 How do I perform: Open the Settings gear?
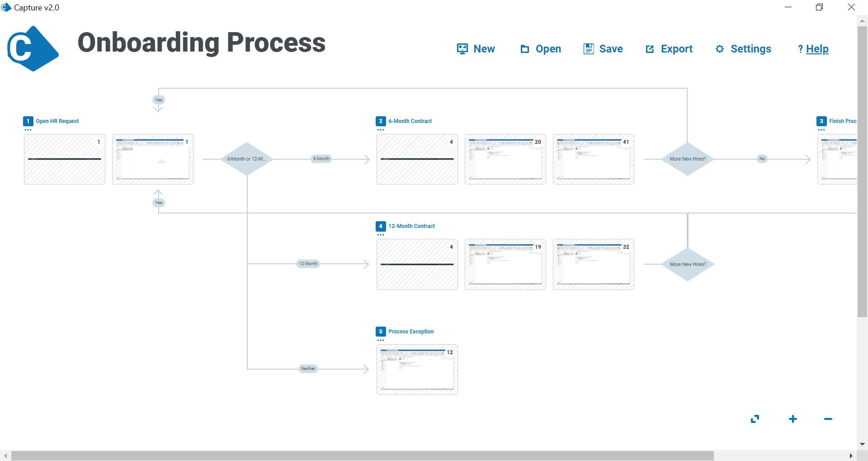pos(720,49)
